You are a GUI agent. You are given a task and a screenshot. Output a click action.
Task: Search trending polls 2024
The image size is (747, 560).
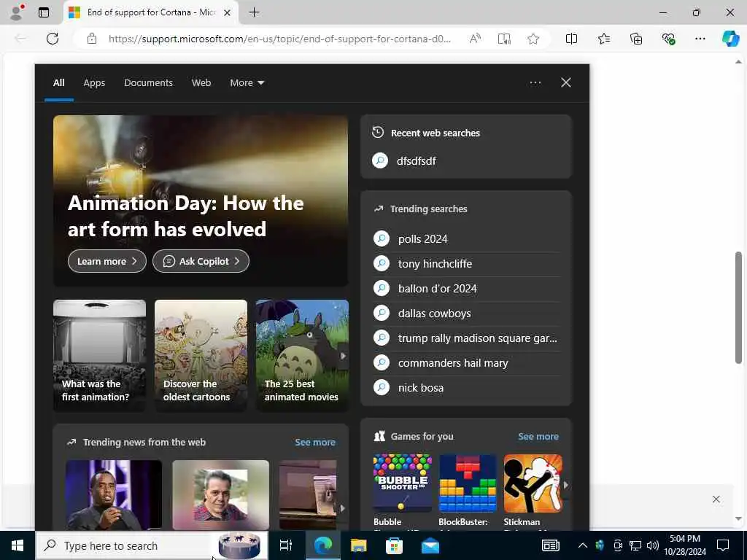pos(466,238)
